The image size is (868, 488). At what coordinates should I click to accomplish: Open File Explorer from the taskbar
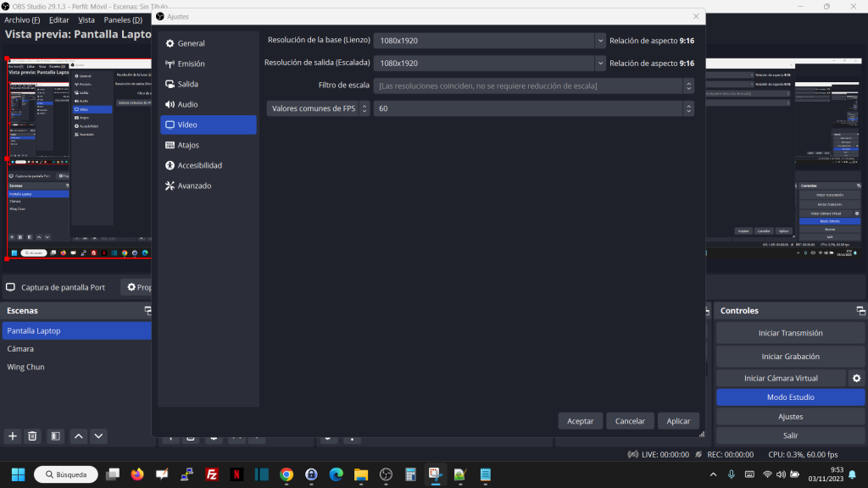pos(361,474)
